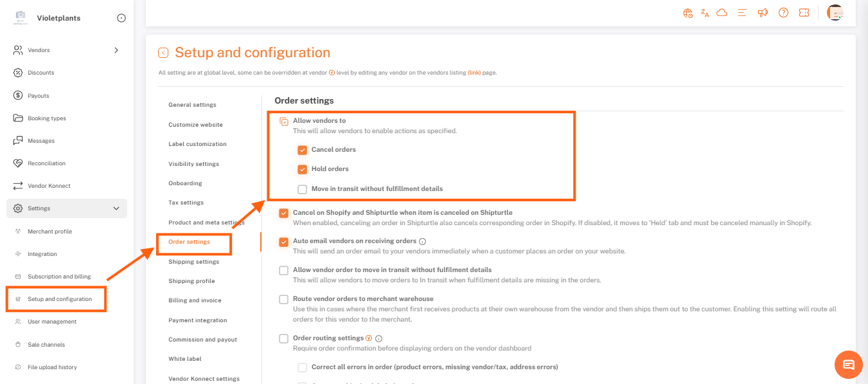Click the globe with clock icon
Screen dimensions: 868x384
[688, 13]
